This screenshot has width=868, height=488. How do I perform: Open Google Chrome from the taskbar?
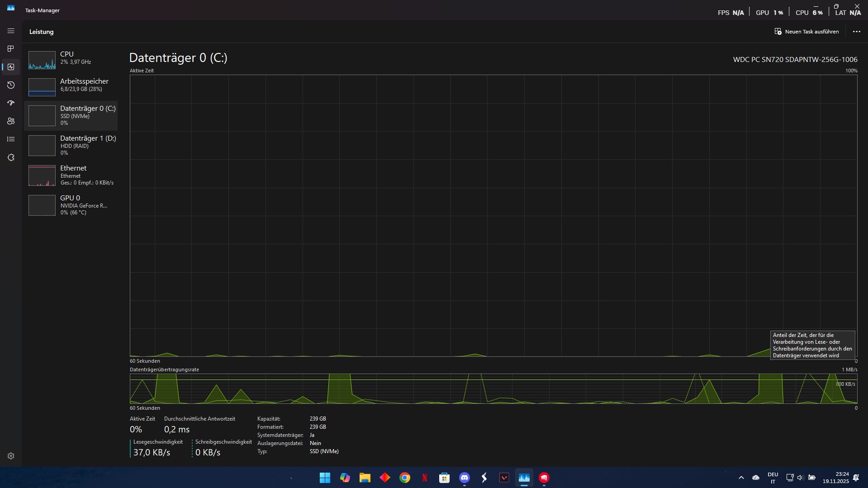click(x=405, y=478)
